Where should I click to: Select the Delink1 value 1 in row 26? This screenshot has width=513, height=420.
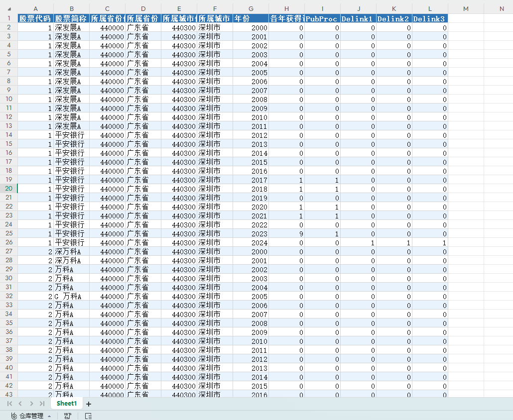click(x=358, y=242)
